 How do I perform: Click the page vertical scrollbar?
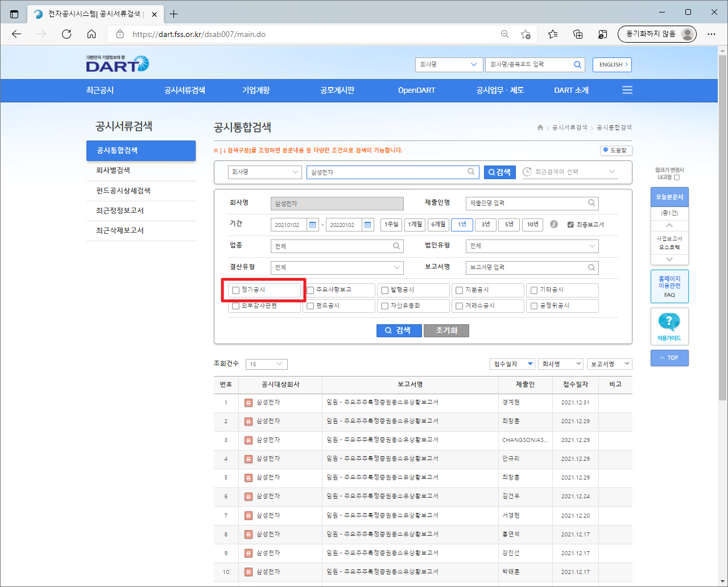pos(723,228)
